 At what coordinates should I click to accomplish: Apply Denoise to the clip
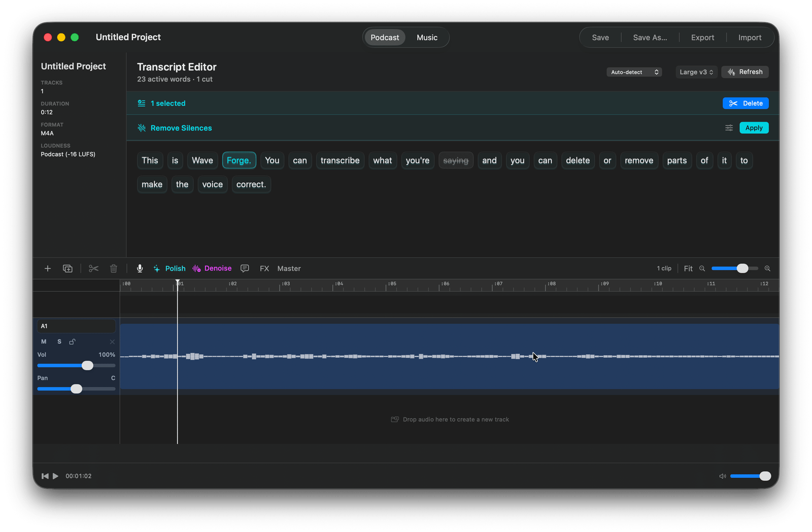212,269
